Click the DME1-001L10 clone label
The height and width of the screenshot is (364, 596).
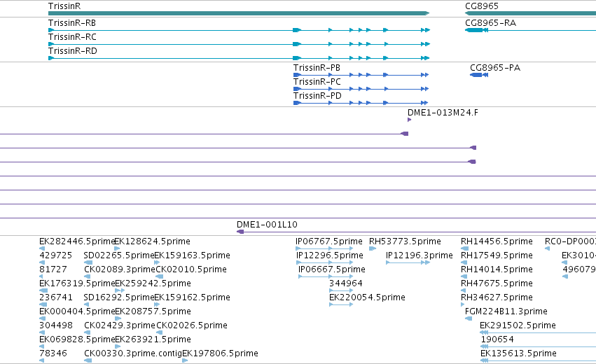point(267,225)
